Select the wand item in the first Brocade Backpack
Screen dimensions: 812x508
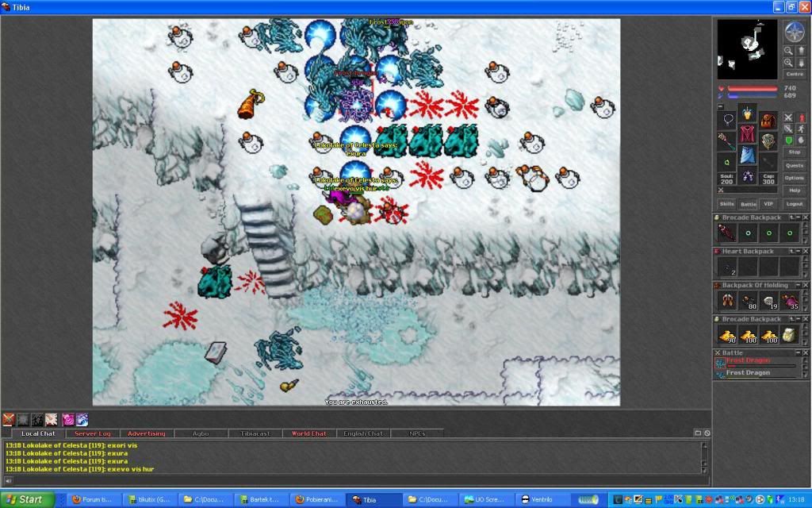coord(726,233)
